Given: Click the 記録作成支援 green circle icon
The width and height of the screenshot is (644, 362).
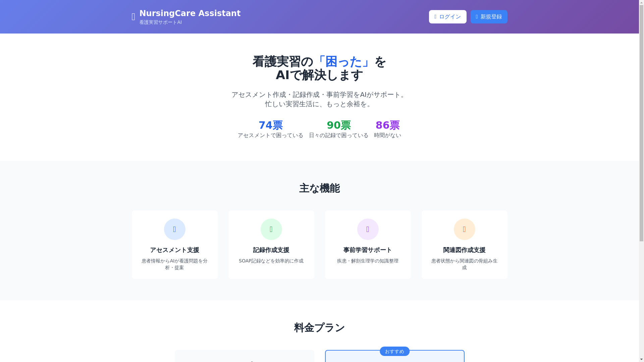Looking at the screenshot, I should point(271,229).
